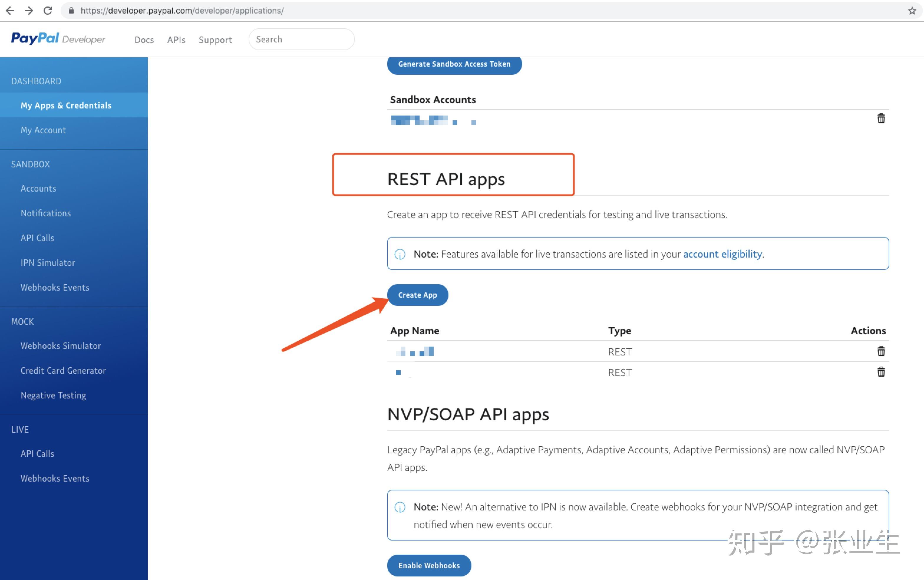Click My Account in the Dashboard sidebar

pos(43,130)
